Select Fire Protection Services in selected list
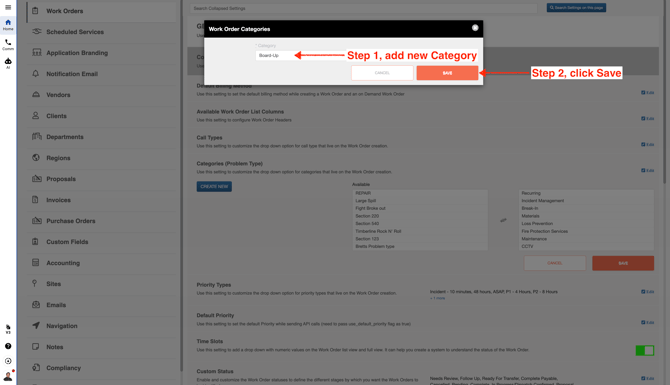670x385 pixels. tap(586, 231)
